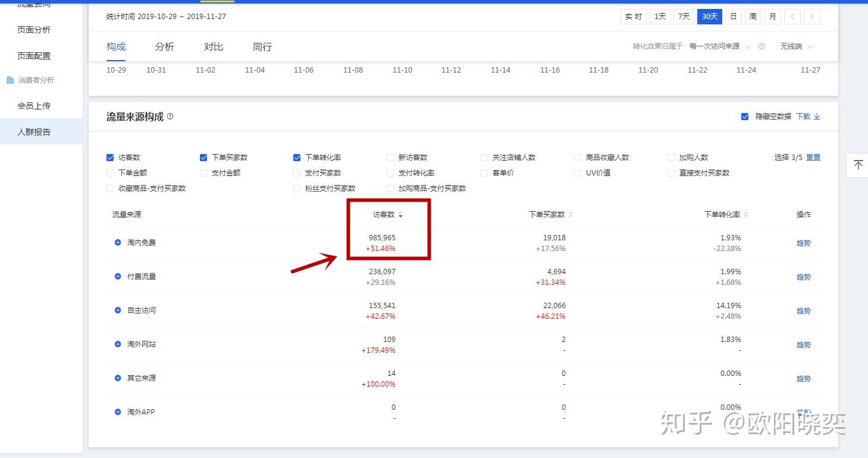Expand the 淘内免费 row plus icon
868x458 pixels.
point(118,243)
